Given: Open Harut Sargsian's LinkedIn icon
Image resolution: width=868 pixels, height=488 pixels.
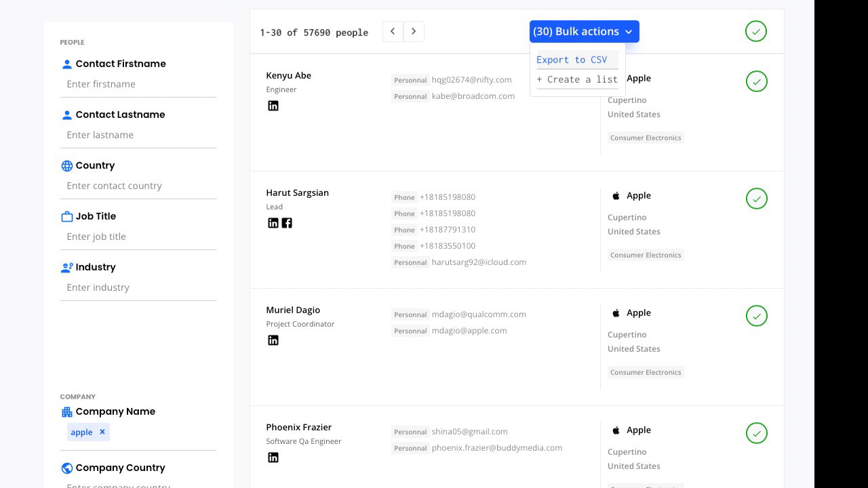Looking at the screenshot, I should click(273, 223).
